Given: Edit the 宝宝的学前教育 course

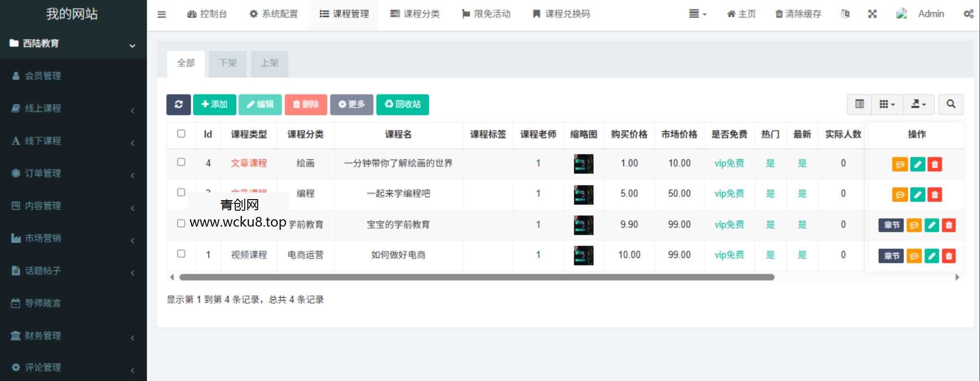Looking at the screenshot, I should coord(931,225).
